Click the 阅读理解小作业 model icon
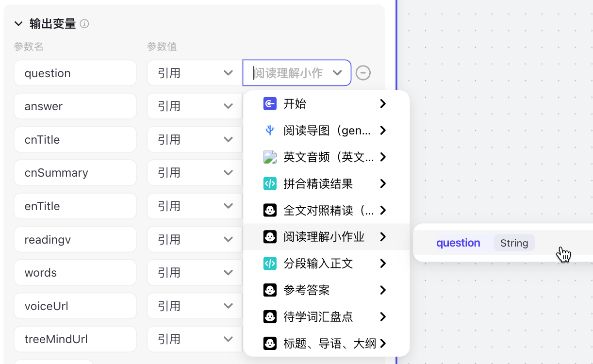This screenshot has width=593, height=364. [x=270, y=237]
